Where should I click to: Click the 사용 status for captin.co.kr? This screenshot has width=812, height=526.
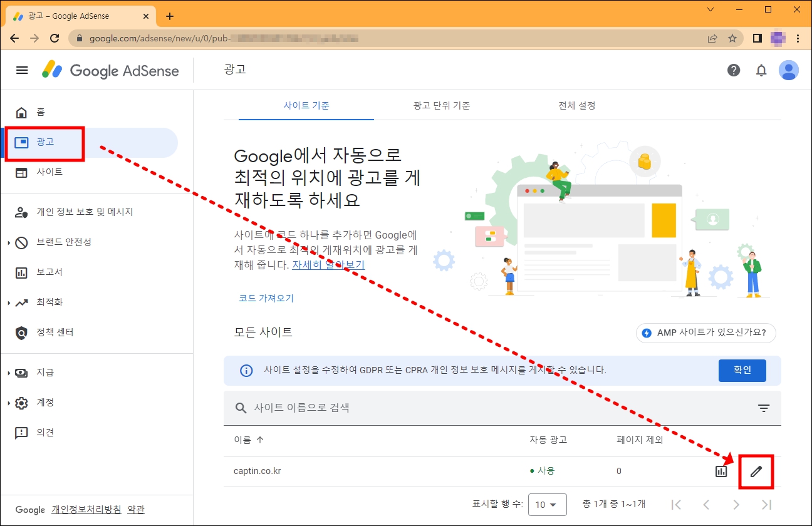[x=543, y=471]
